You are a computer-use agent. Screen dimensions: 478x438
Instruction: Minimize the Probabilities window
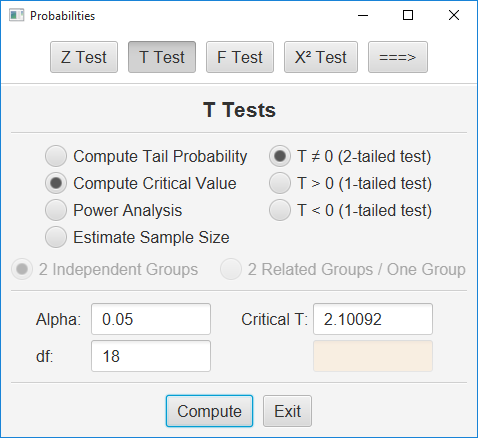pyautogui.click(x=363, y=15)
